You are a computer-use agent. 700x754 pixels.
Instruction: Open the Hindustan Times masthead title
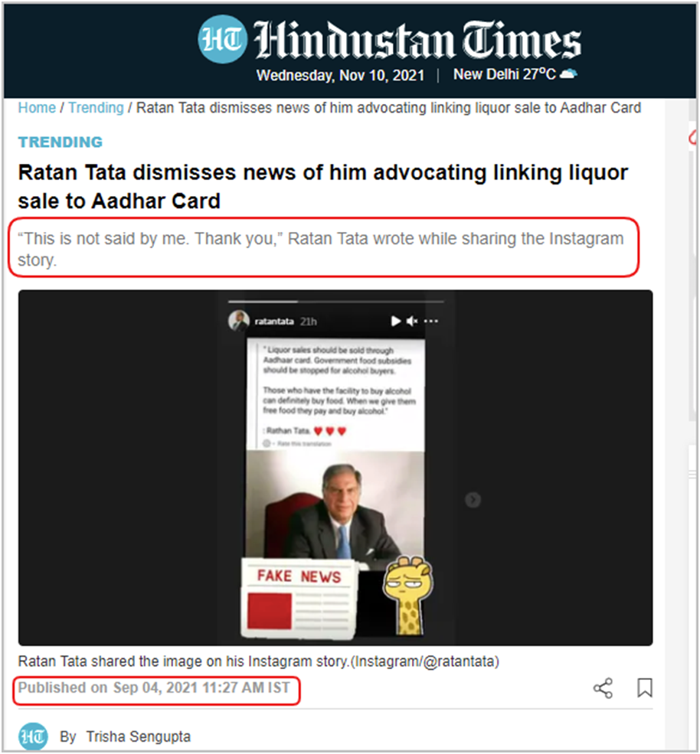417,40
